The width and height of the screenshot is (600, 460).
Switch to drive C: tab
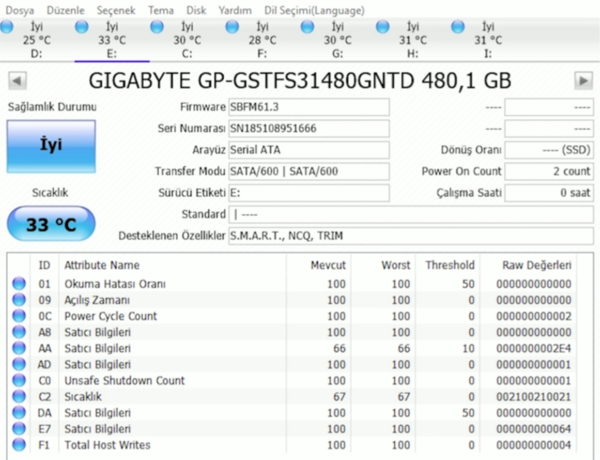tap(187, 40)
